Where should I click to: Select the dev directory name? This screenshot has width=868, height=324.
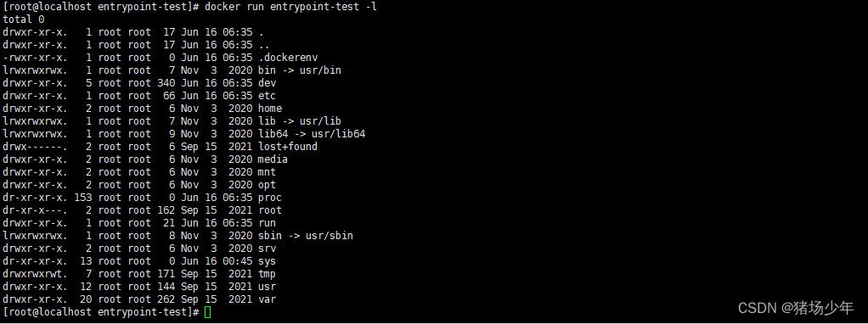click(x=268, y=83)
